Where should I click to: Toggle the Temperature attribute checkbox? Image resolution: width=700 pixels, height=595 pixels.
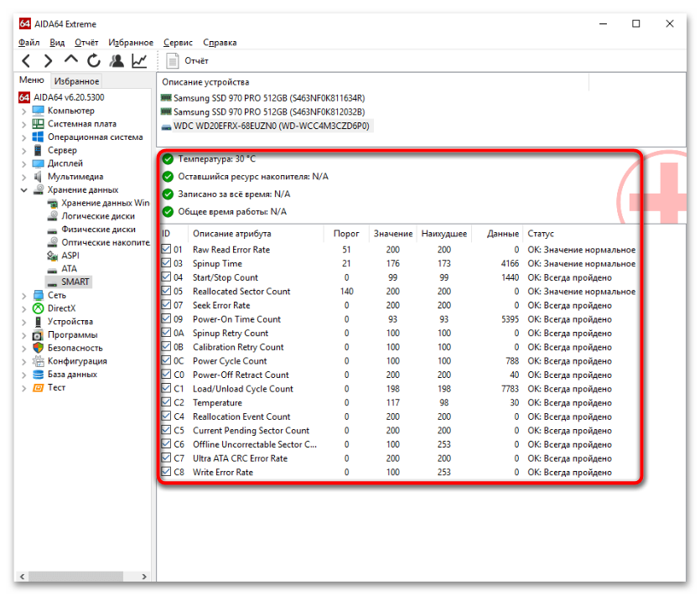[x=166, y=402]
